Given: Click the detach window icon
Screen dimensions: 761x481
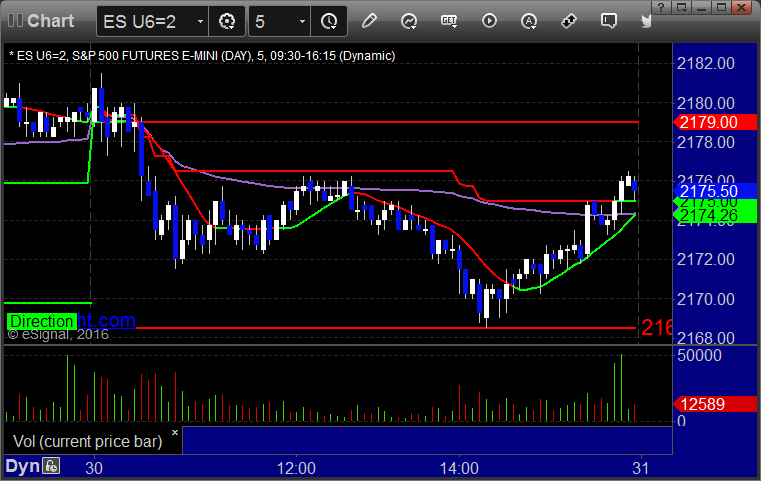Looking at the screenshot, I should 681,7.
